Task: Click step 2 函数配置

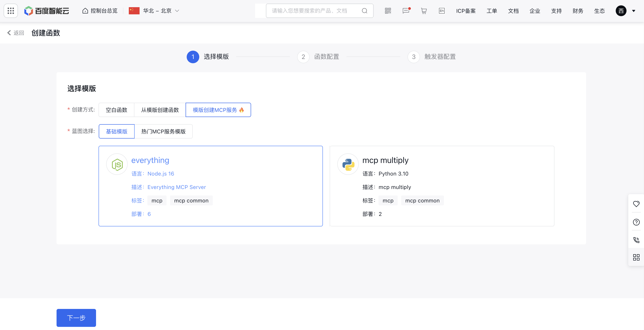Action: pyautogui.click(x=318, y=57)
